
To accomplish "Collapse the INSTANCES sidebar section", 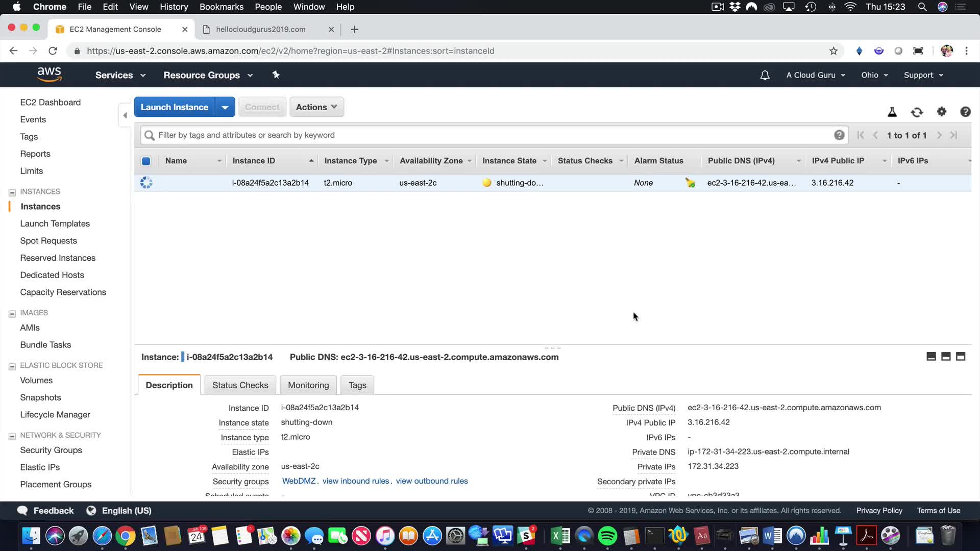I will [12, 192].
